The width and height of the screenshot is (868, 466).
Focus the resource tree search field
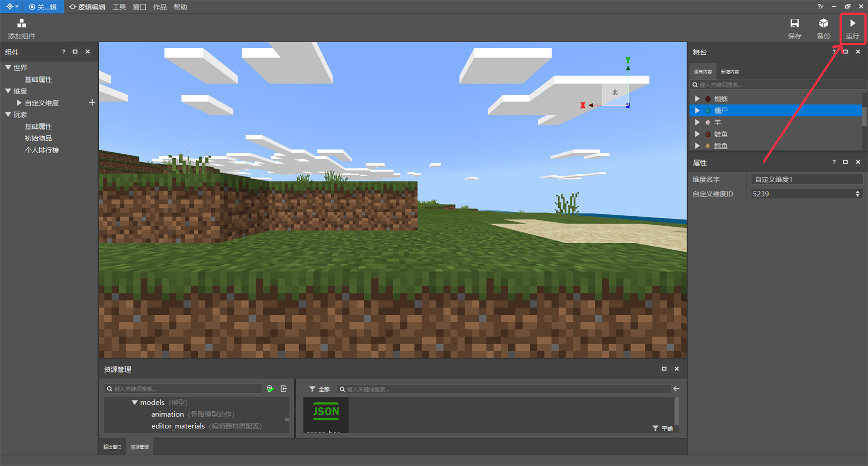183,389
